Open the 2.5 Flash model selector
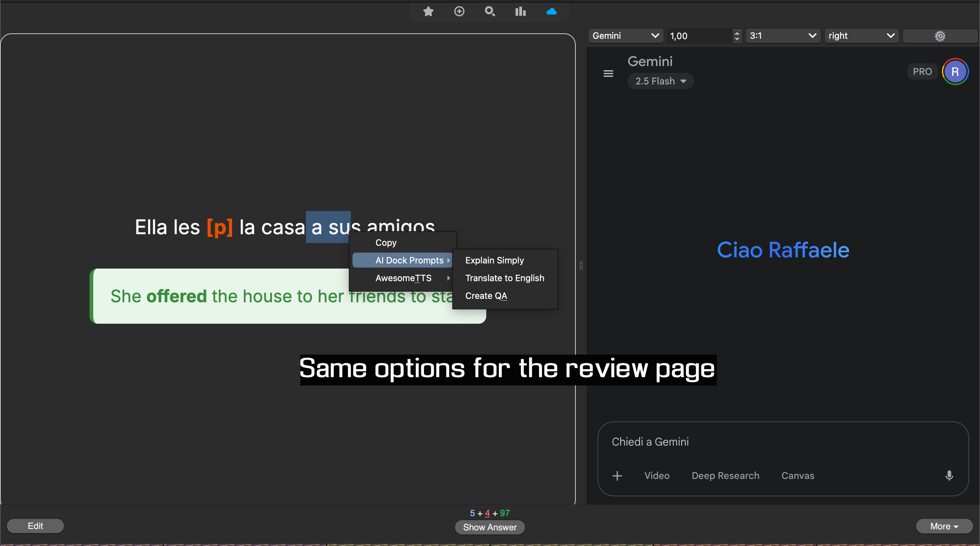This screenshot has width=980, height=546. 660,81
